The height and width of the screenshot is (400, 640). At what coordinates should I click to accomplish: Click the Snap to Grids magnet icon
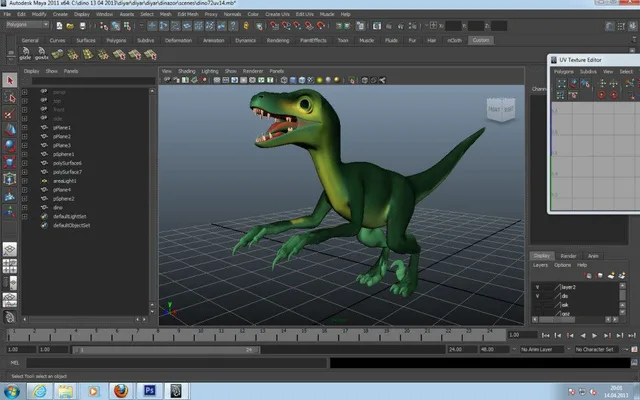pyautogui.click(x=274, y=26)
